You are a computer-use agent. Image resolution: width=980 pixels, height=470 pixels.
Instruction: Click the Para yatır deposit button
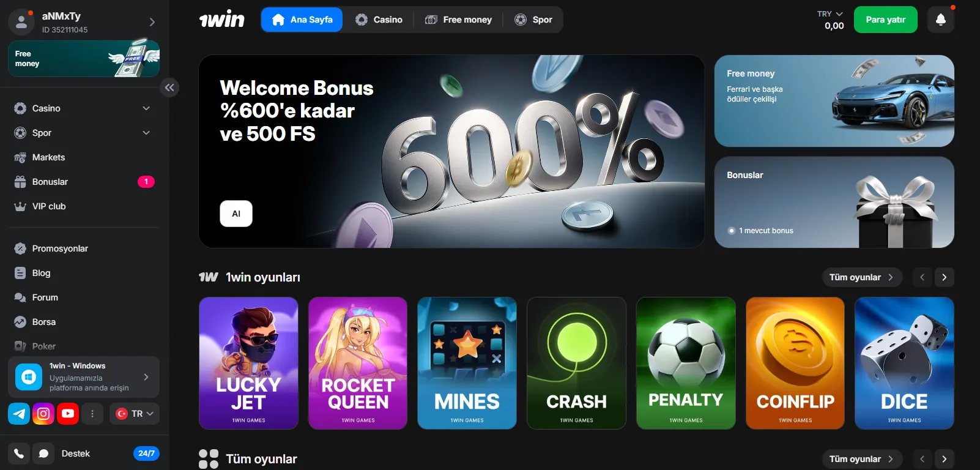click(886, 20)
